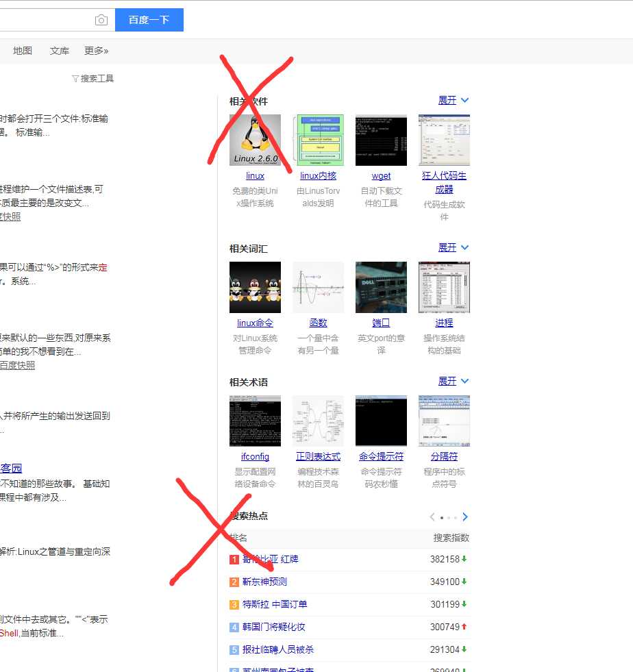This screenshot has height=672, width=633.
Task: Open the 更多» menu
Action: (96, 51)
